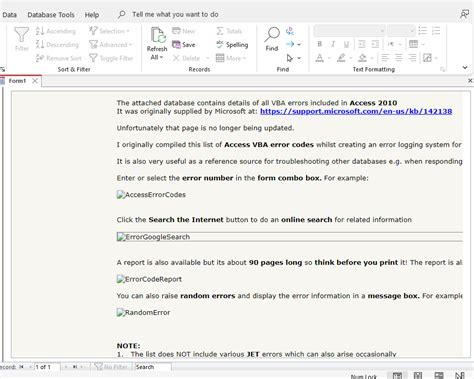
Task: Open the font size combo box
Action: [401, 31]
